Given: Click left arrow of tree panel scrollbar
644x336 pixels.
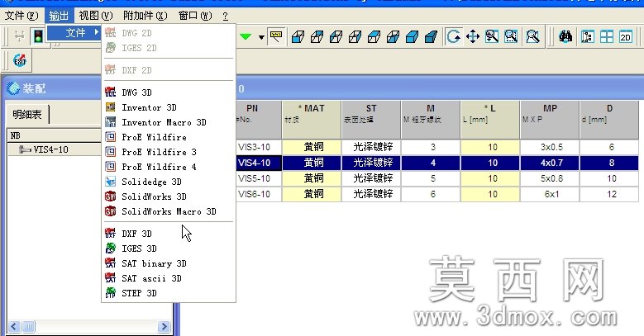Looking at the screenshot, I should point(13,327).
